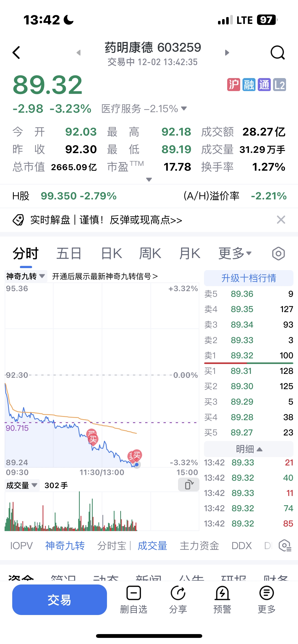298x644 pixels.
Task: Collapse the 明细 trade details
Action: click(249, 449)
